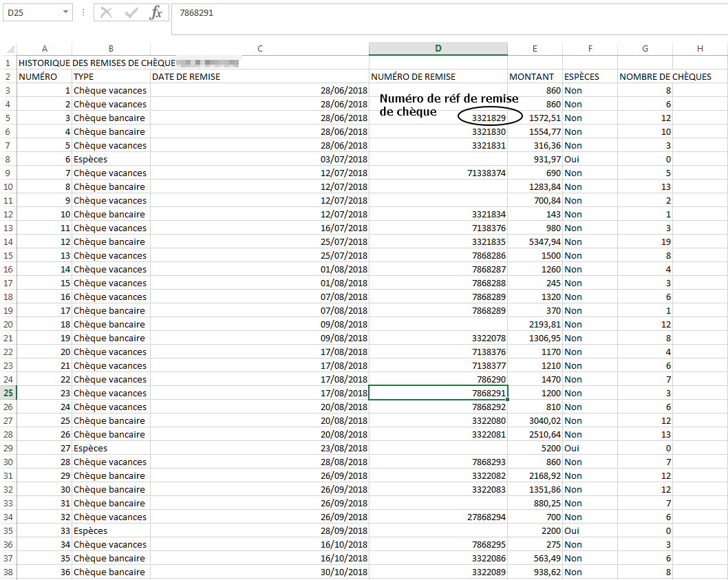The width and height of the screenshot is (728, 580).
Task: Click the Enter checkmark icon in formula bar
Action: click(x=131, y=12)
